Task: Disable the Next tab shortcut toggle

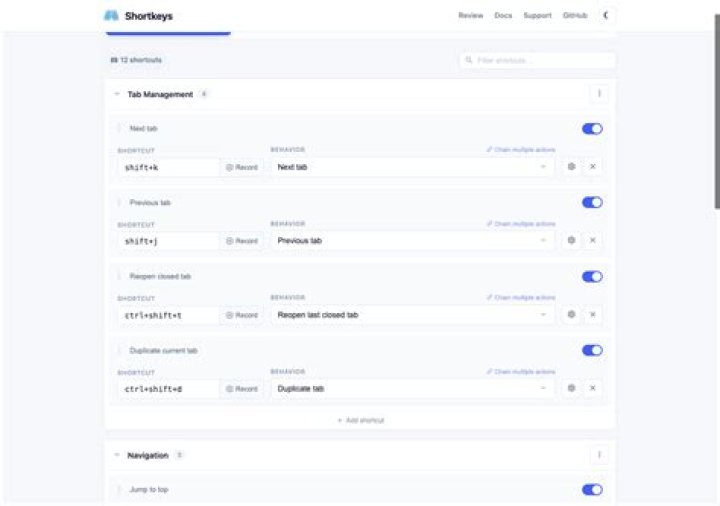Action: click(x=592, y=129)
